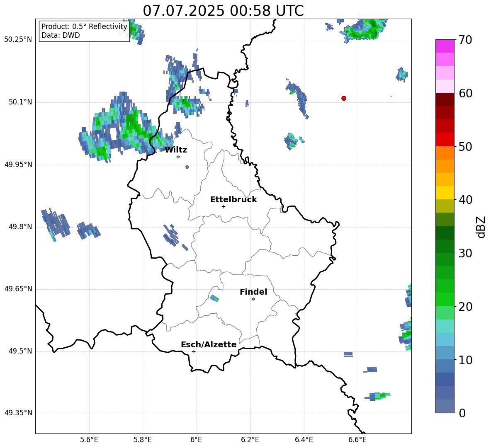Click the 20 tick label on colorbar
The image size is (491, 448).
coord(465,307)
